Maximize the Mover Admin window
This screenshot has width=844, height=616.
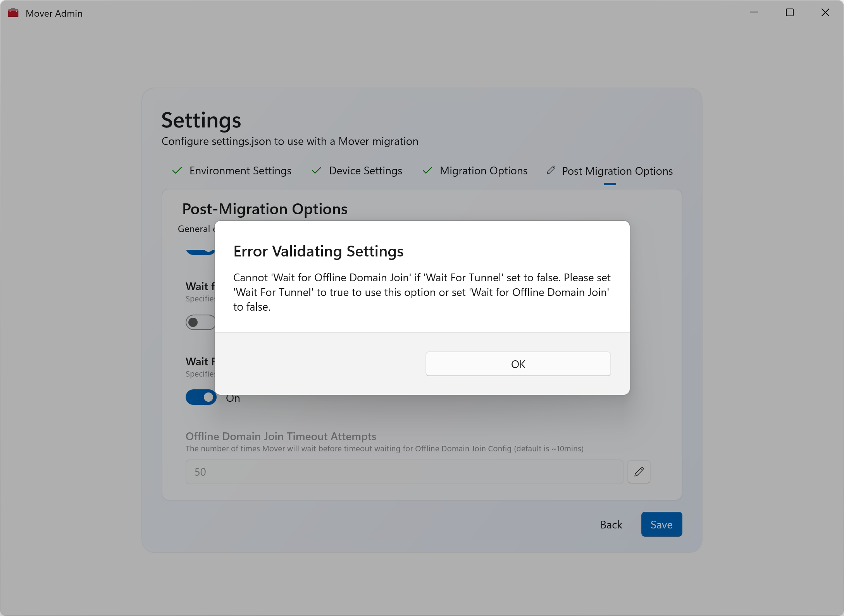(789, 13)
